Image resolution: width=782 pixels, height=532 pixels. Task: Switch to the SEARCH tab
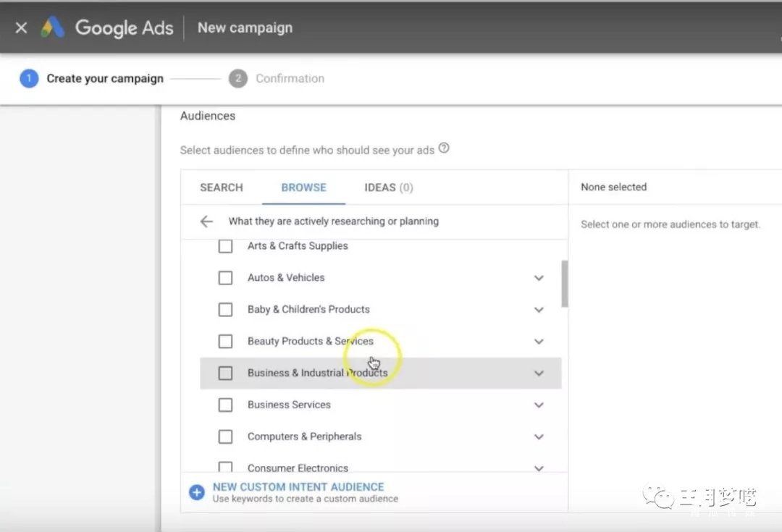[221, 187]
